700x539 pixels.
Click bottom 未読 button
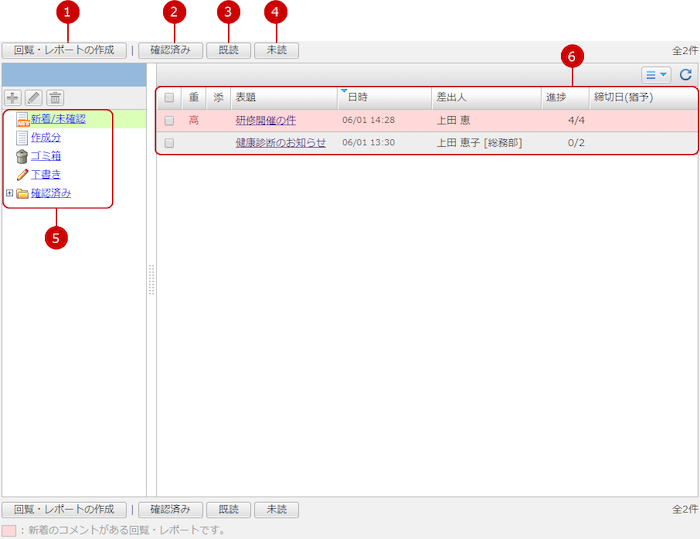[x=276, y=510]
